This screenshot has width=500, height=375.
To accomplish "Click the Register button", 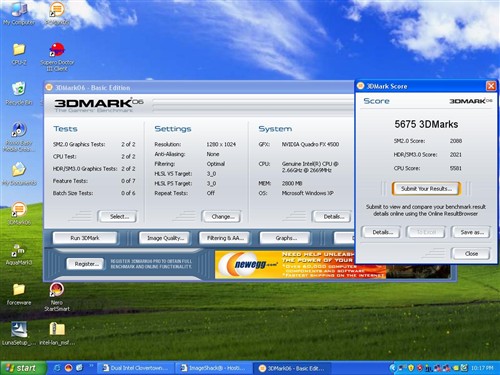I will (x=85, y=264).
